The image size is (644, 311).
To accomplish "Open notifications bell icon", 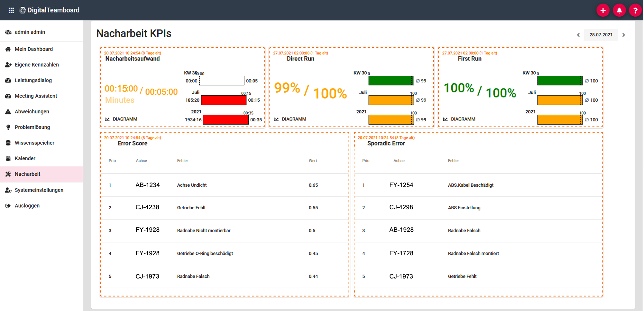I will pos(619,10).
